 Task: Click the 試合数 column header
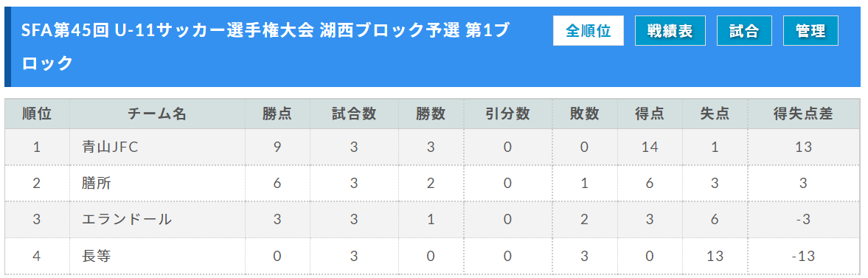point(354,114)
